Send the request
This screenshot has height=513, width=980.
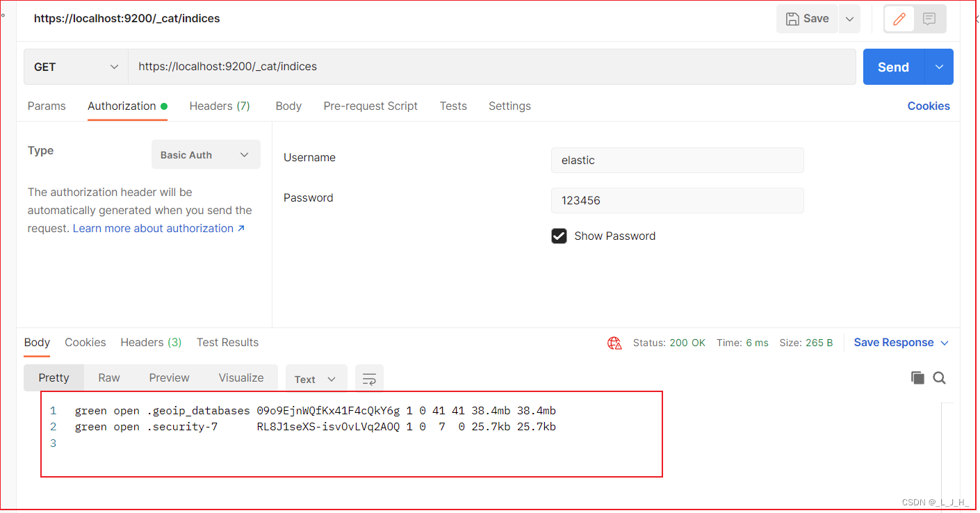[894, 67]
